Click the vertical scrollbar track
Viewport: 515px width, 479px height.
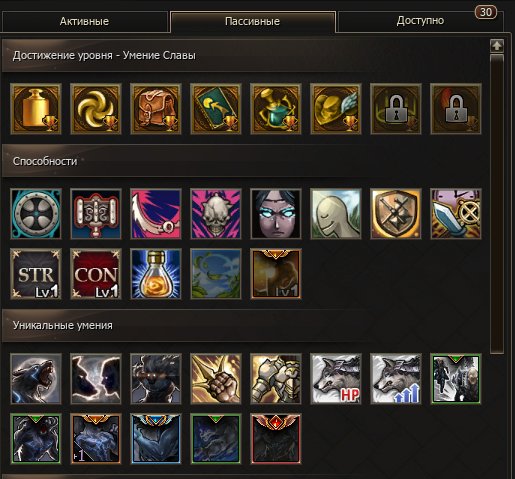coord(497,204)
